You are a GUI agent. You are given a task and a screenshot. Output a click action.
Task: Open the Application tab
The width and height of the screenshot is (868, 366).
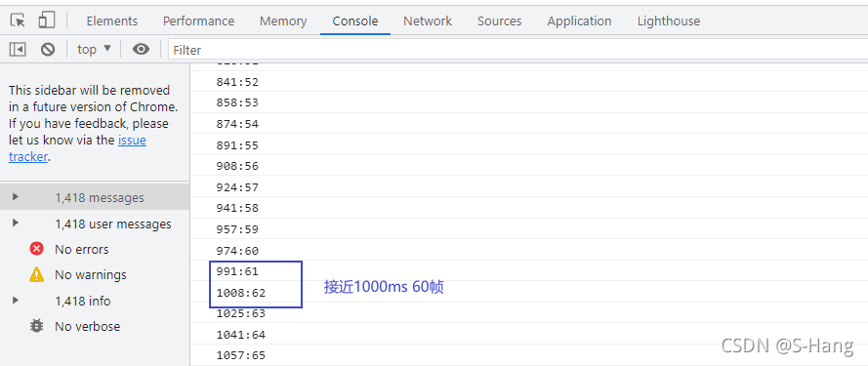click(579, 21)
